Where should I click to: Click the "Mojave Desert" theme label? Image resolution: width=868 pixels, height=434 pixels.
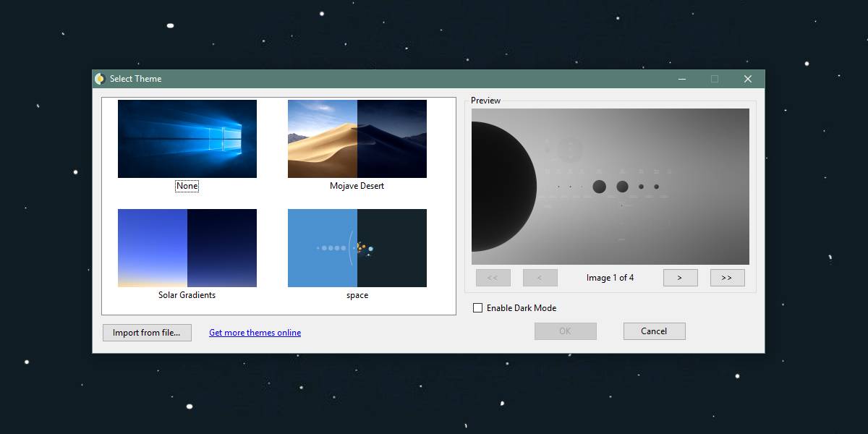[x=357, y=186]
